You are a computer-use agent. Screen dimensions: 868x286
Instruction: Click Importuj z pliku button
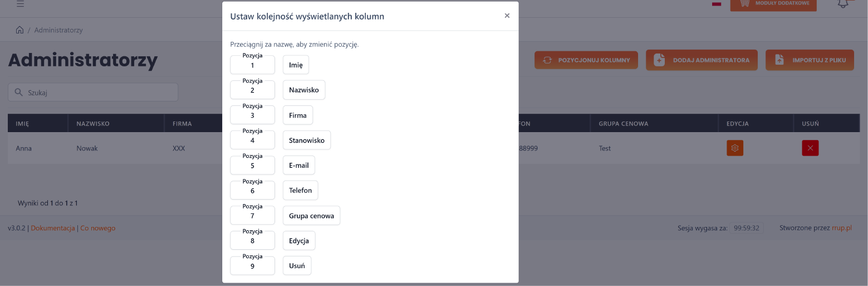coord(810,60)
